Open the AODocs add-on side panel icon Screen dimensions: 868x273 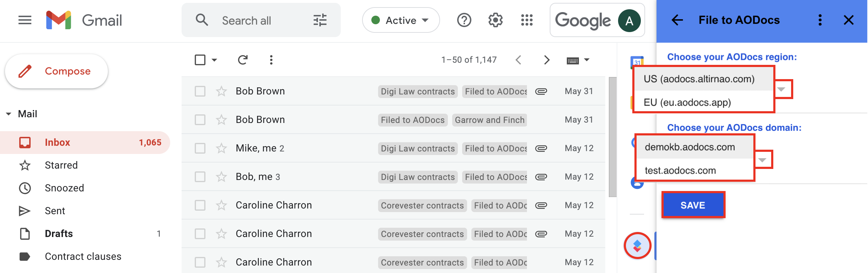click(x=637, y=246)
